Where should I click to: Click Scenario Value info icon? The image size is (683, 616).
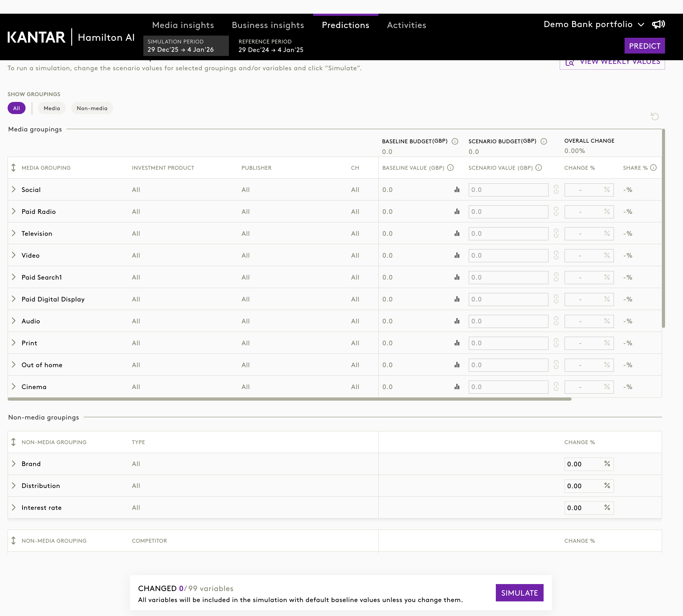[x=538, y=168]
